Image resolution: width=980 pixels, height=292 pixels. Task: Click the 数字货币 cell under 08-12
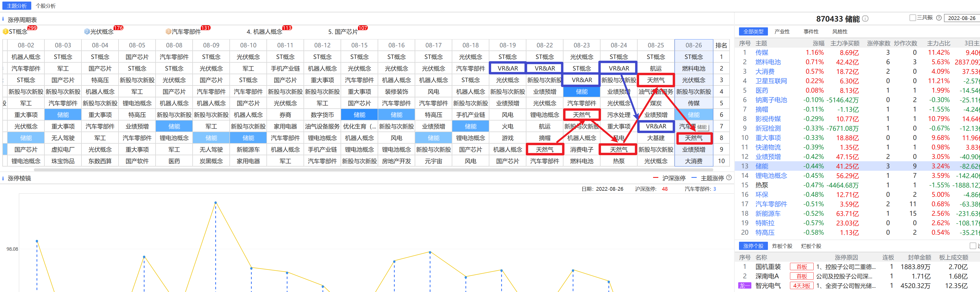coord(322,115)
